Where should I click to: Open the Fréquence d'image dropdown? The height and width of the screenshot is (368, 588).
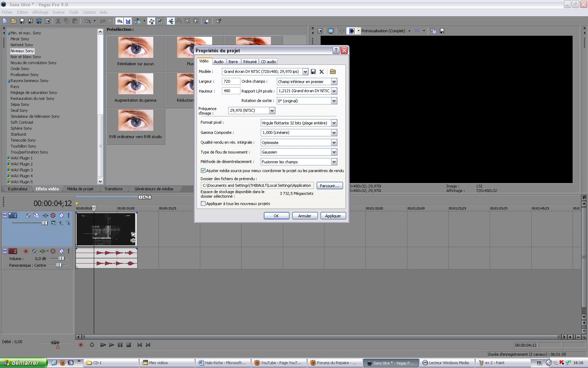272,110
